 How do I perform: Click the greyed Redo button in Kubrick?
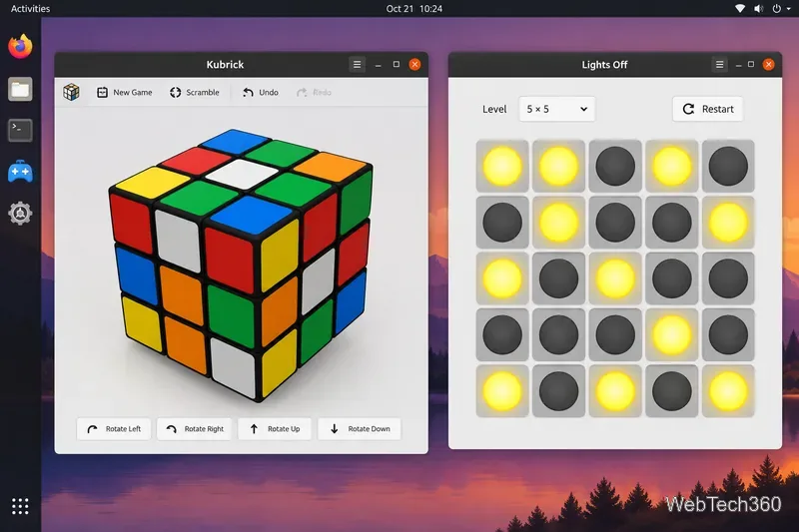click(314, 92)
